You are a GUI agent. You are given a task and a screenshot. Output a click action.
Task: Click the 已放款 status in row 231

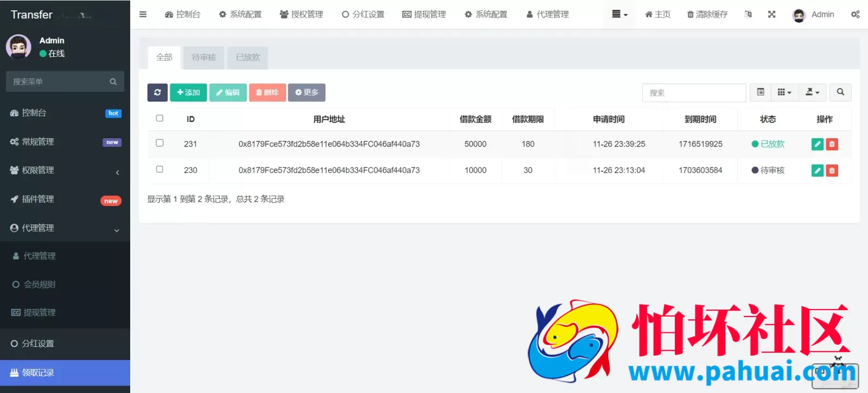(768, 144)
